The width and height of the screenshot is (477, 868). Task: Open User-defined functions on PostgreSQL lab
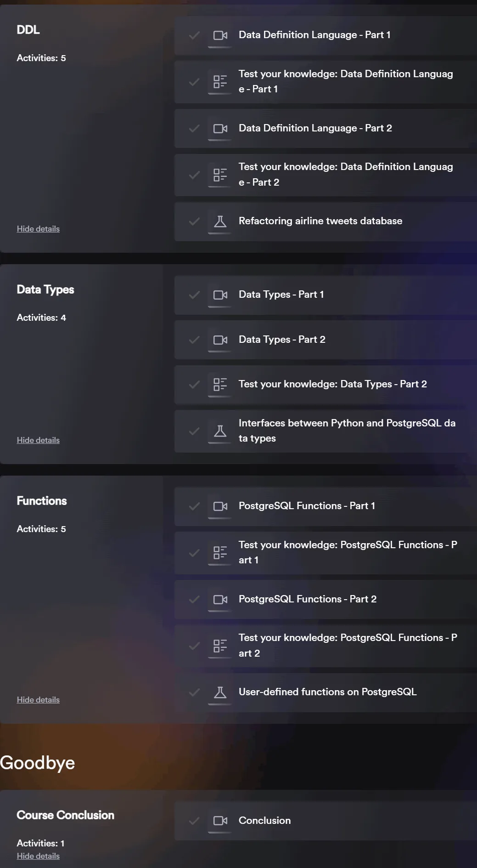325,692
